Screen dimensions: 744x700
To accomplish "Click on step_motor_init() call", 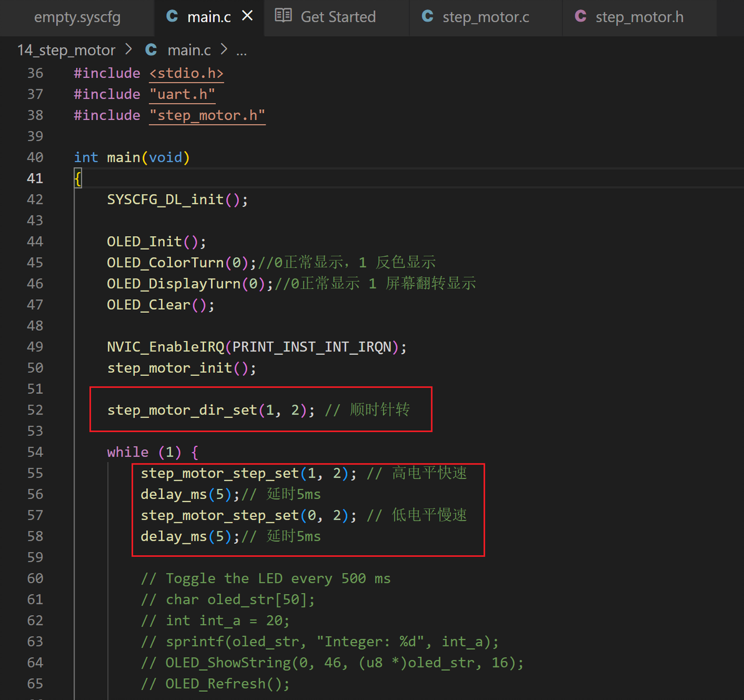I will click(182, 368).
